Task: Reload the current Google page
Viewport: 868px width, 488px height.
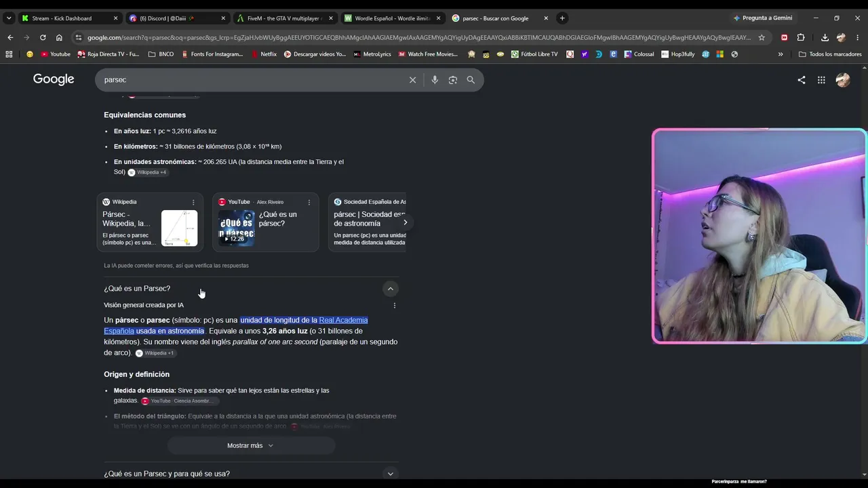Action: coord(43,37)
